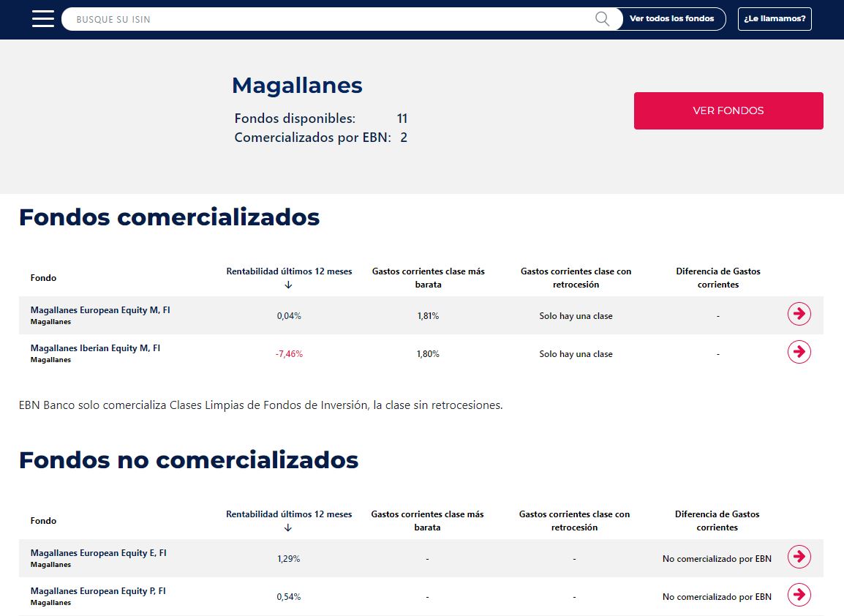Sort no comercializados by Rentabilidad arrow
844x616 pixels.
click(x=288, y=527)
